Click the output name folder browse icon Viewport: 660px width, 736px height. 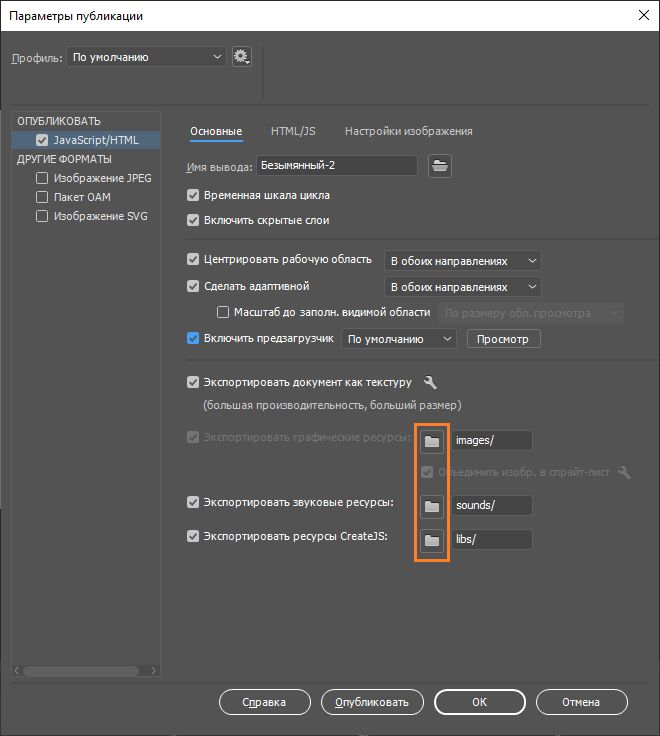440,166
